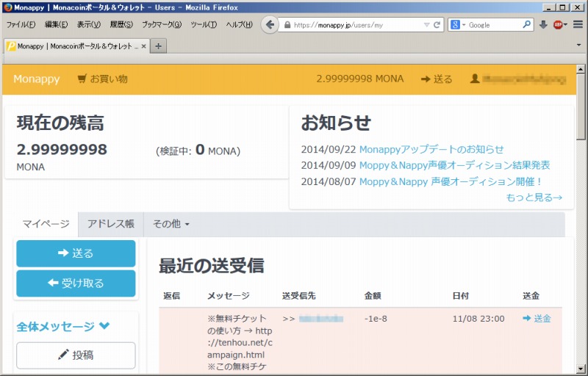
Task: Click the 日付 column header
Action: point(461,296)
